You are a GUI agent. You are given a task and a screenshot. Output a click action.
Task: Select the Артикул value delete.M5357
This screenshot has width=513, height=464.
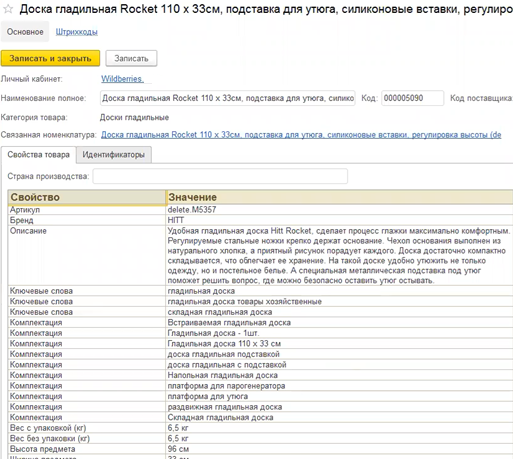339,210
